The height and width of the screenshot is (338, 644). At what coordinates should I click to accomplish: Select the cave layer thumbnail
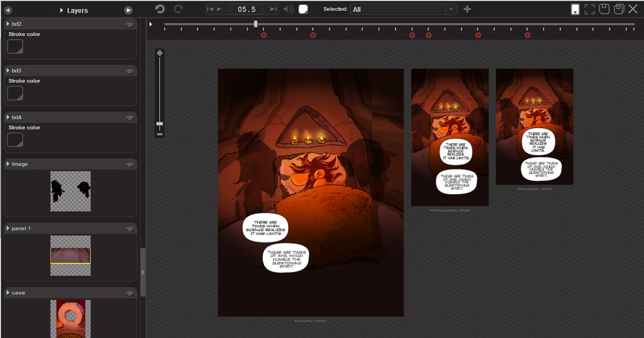point(70,319)
